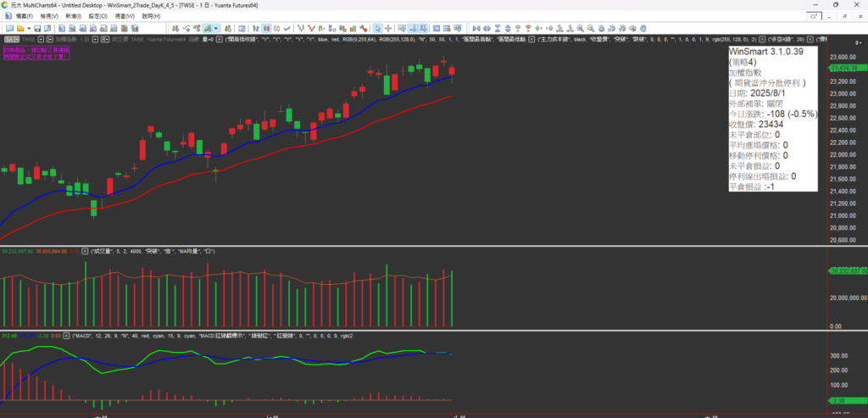868x418 pixels.
Task: Click the insert instrument icon with arrows
Action: 175,28
